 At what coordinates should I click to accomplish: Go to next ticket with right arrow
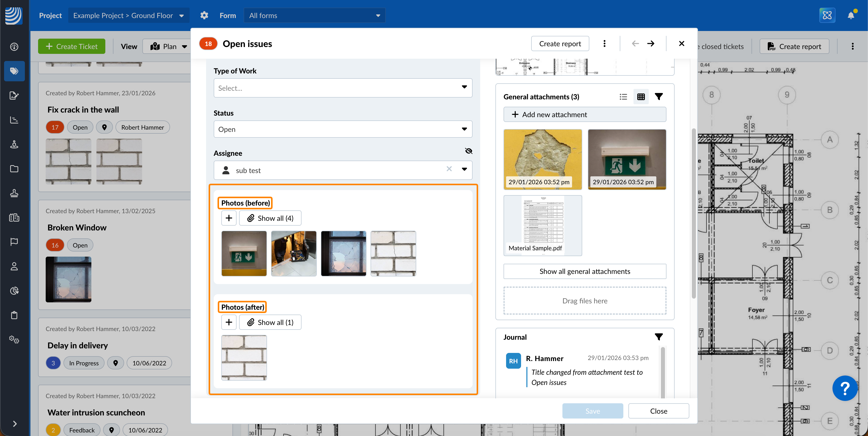651,43
